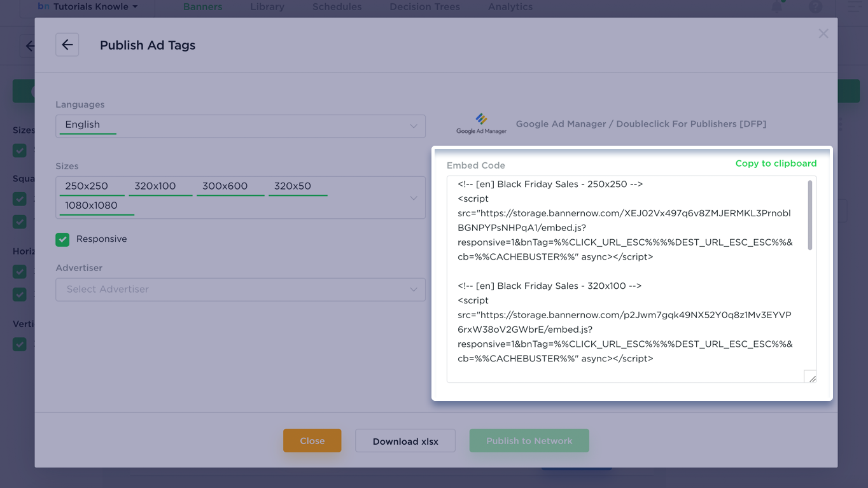Click the back arrow beside Publish Ad Tags

pyautogui.click(x=67, y=45)
